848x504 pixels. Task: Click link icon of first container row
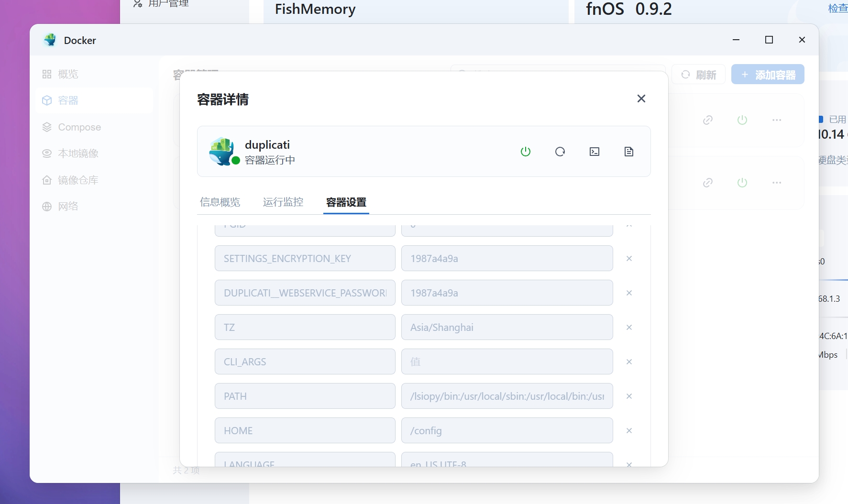[x=708, y=120]
